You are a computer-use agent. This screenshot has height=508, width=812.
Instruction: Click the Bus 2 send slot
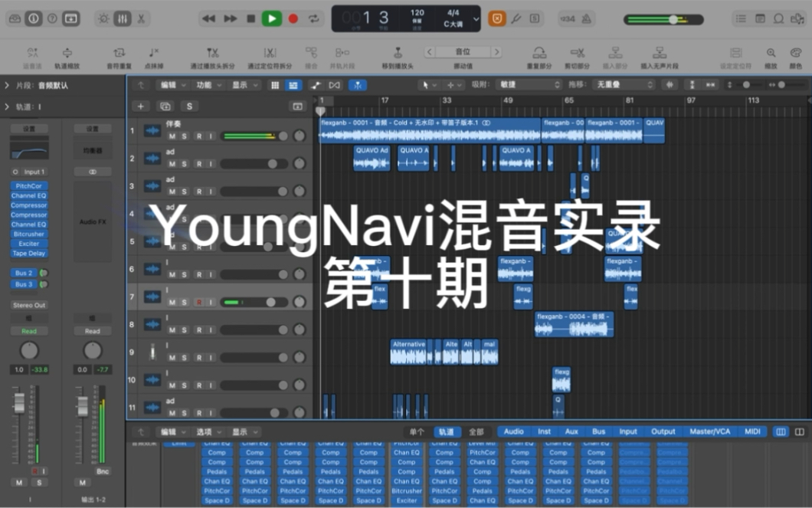[x=24, y=273]
